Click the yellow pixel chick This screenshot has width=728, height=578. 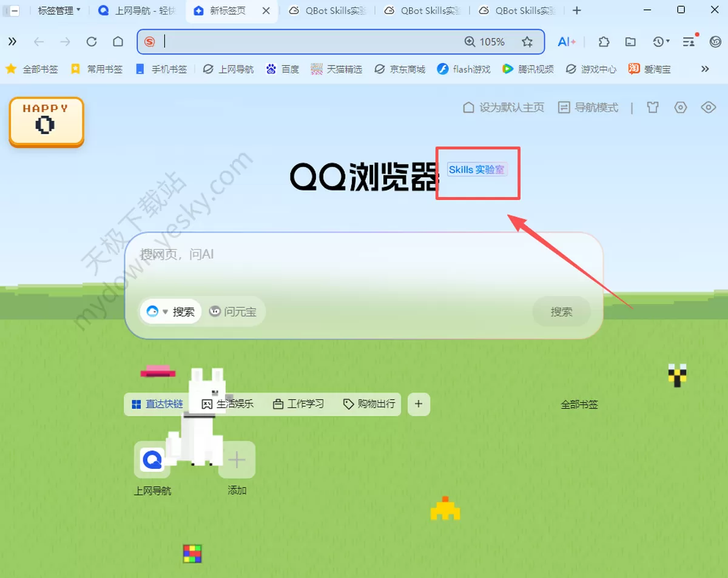(x=445, y=508)
